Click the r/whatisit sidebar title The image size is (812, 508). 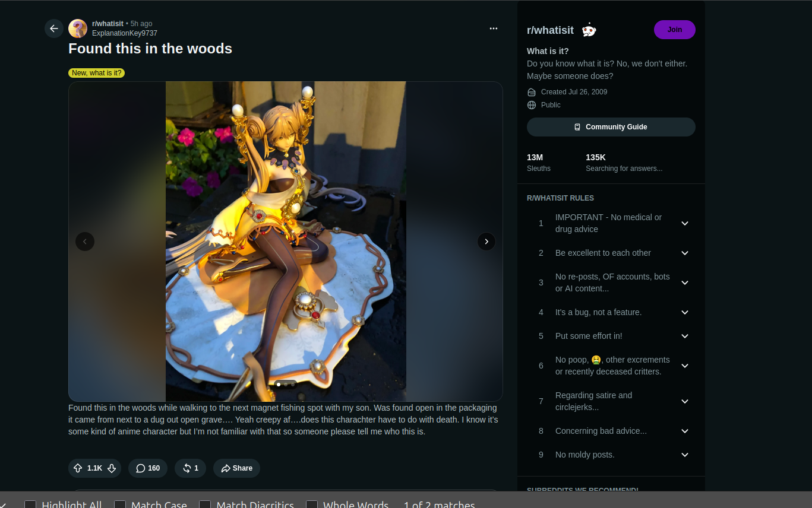click(x=551, y=30)
